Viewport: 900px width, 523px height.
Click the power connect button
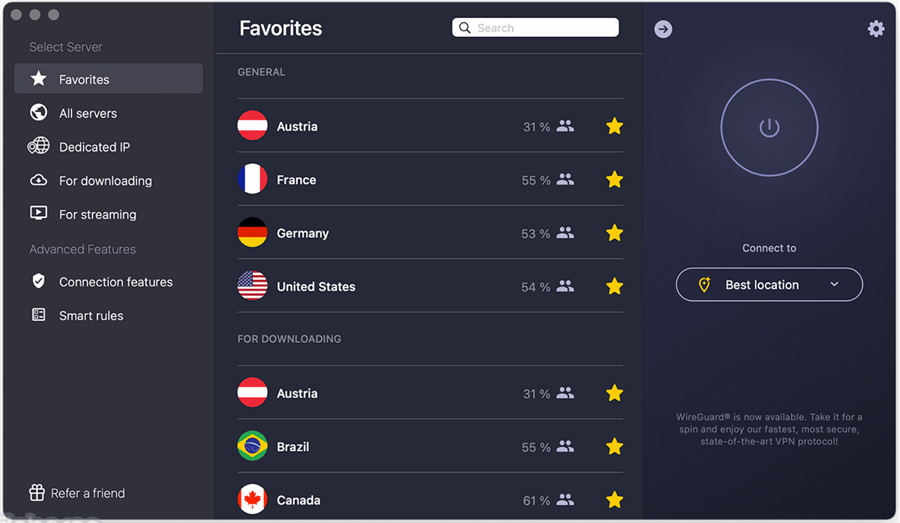(769, 127)
